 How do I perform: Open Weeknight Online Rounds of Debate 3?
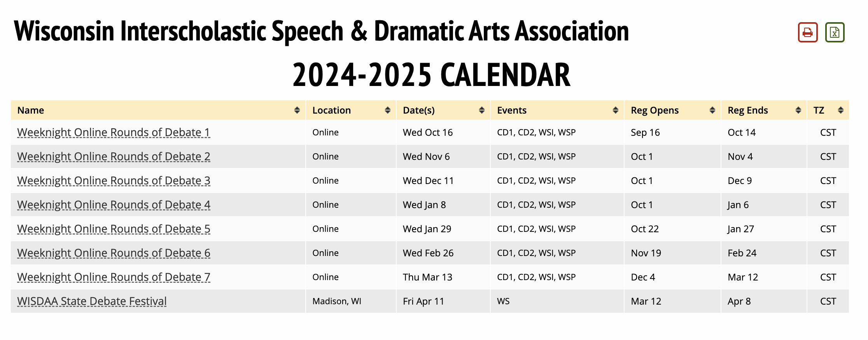[x=114, y=181]
